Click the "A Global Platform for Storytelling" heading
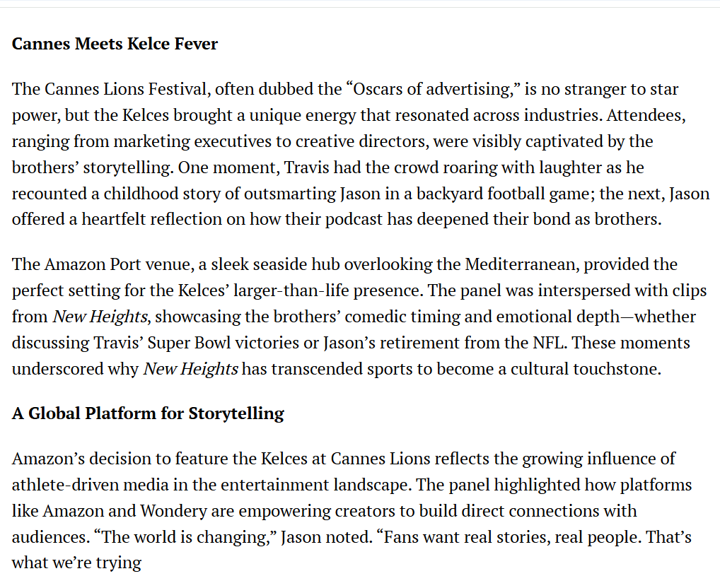The image size is (720, 588). (148, 413)
